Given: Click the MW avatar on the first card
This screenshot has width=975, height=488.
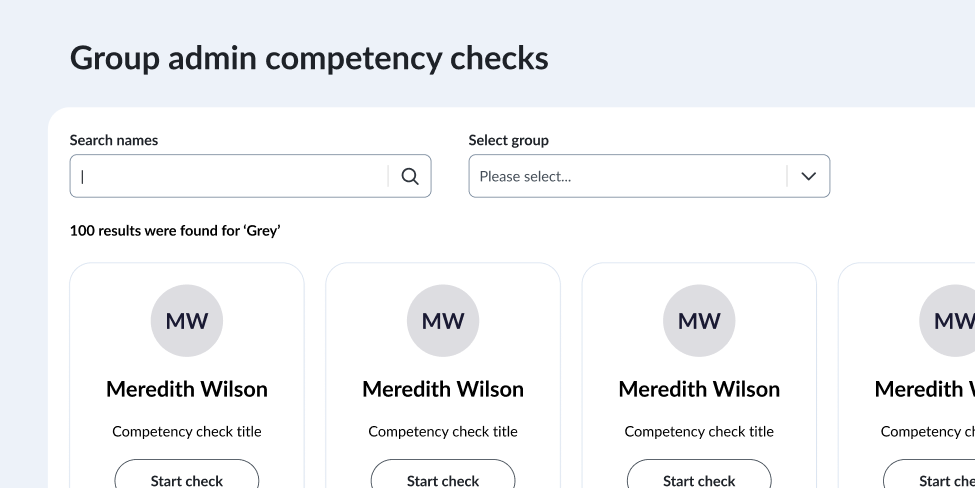Looking at the screenshot, I should [187, 321].
